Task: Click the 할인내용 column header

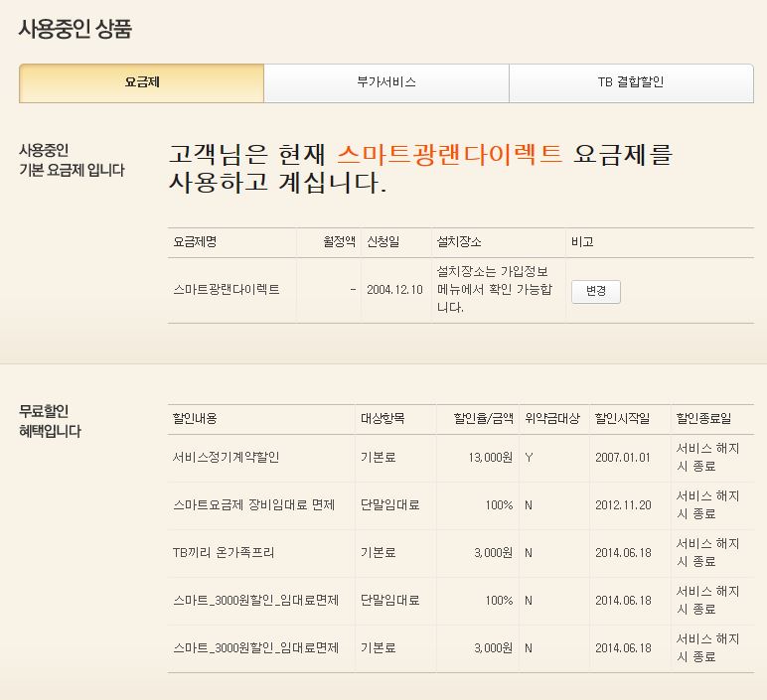Action: pyautogui.click(x=195, y=418)
